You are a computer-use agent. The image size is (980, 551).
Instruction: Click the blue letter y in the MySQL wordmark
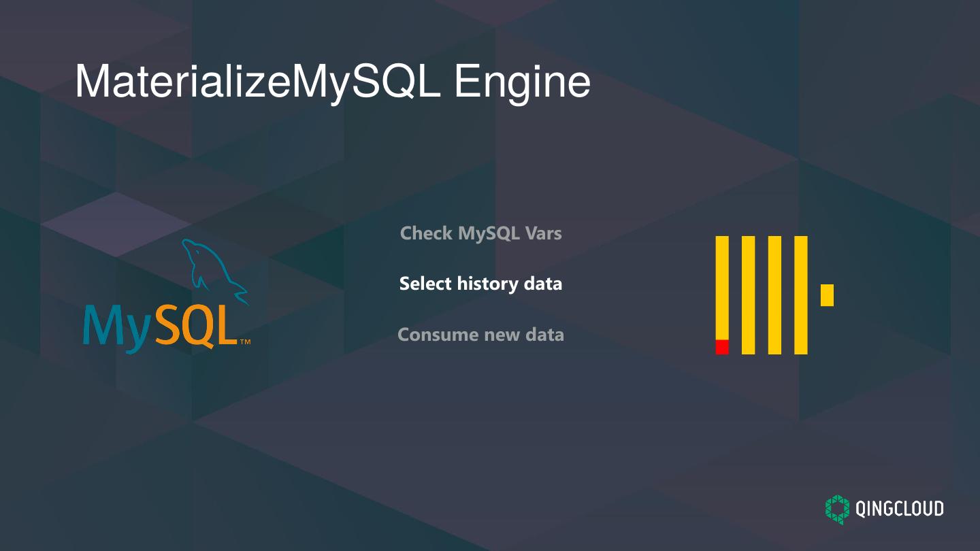click(x=140, y=330)
